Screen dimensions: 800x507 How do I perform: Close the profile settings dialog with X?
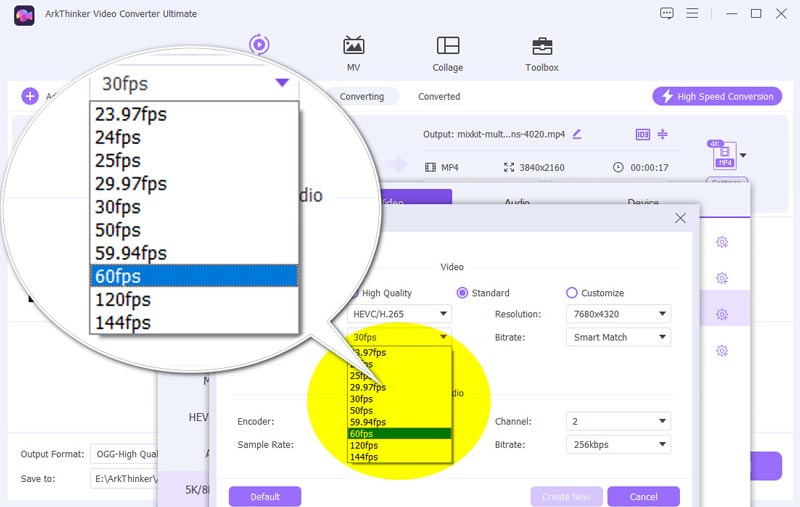pyautogui.click(x=680, y=218)
